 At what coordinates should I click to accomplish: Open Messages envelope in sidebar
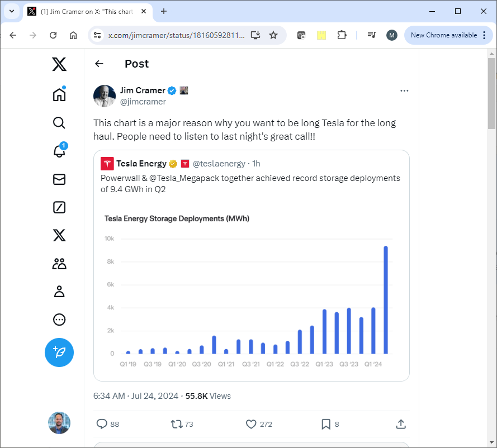[x=59, y=179]
